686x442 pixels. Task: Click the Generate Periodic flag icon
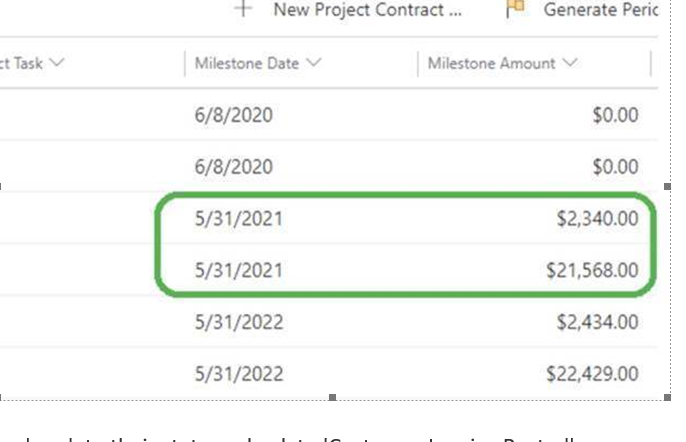[x=516, y=10]
